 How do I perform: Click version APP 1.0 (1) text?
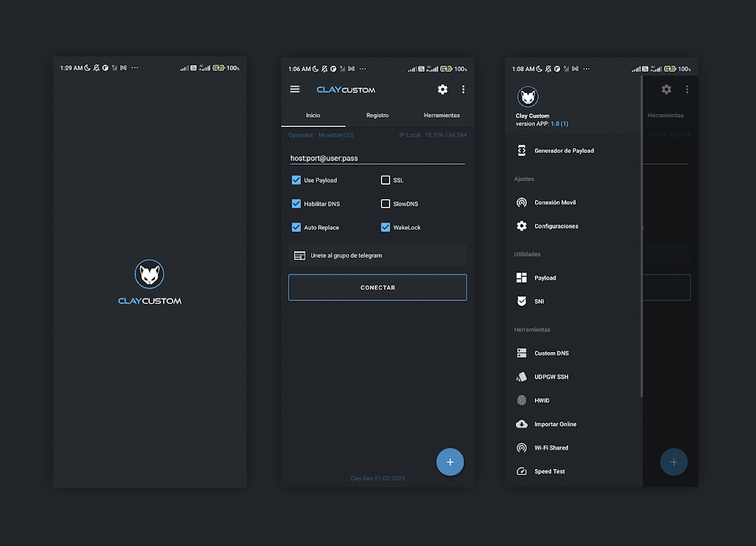(x=542, y=124)
